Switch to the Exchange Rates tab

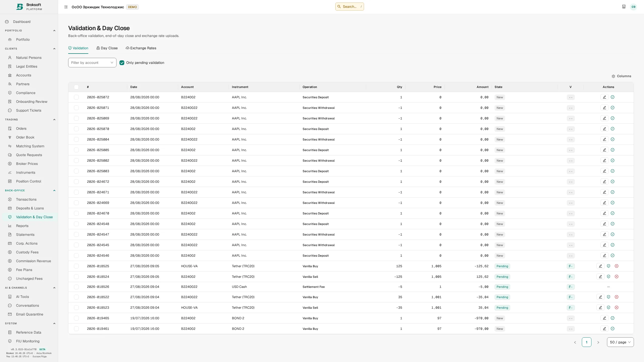(141, 48)
